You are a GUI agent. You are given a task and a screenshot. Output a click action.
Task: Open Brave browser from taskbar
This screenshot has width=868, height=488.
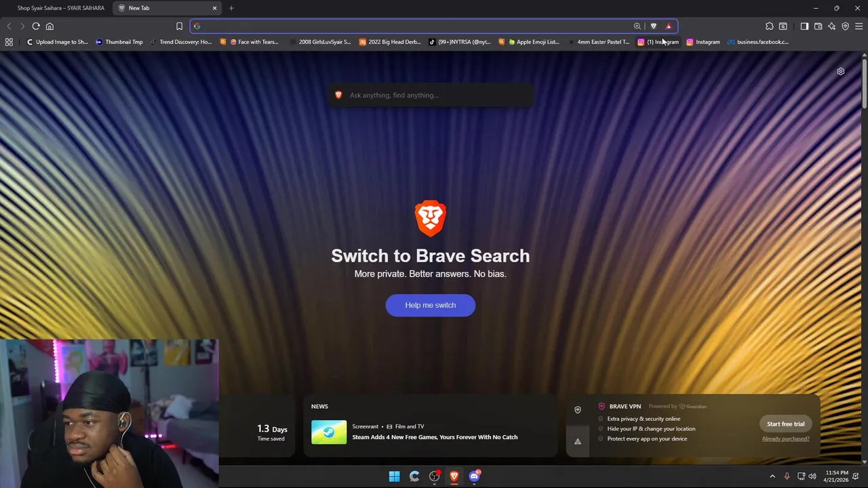[454, 476]
